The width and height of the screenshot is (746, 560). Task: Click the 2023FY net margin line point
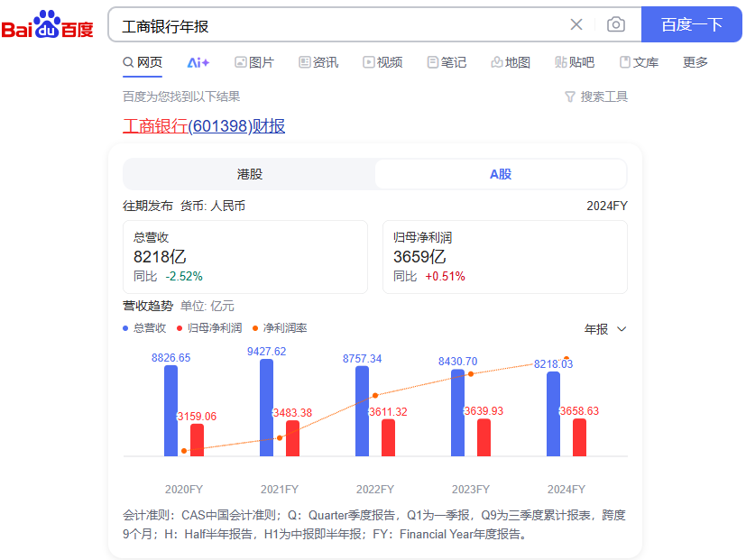pyautogui.click(x=471, y=374)
